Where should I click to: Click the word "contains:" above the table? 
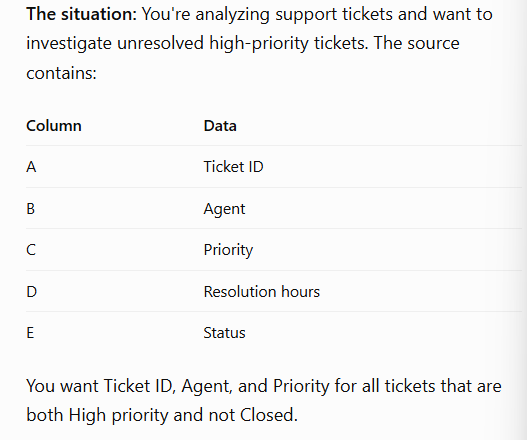click(62, 73)
